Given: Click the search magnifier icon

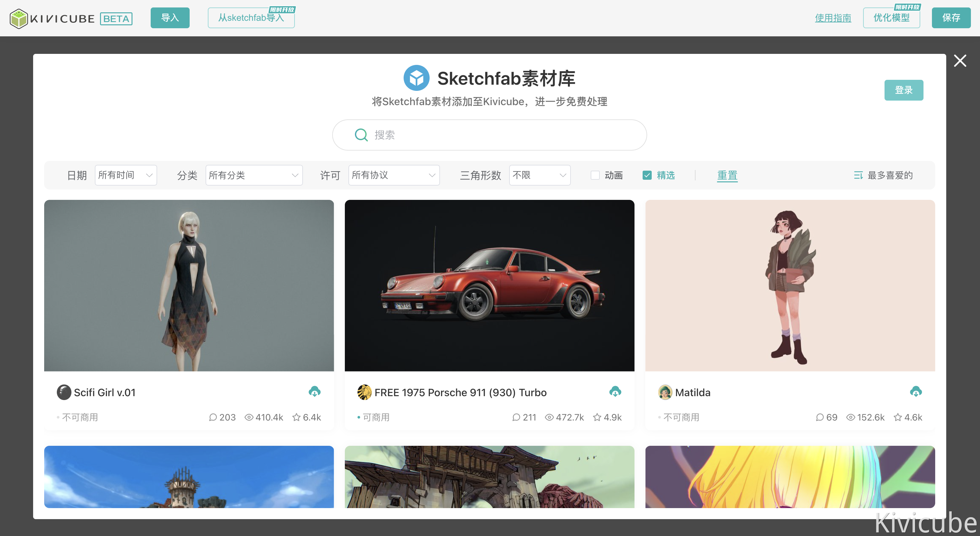Looking at the screenshot, I should pyautogui.click(x=361, y=135).
